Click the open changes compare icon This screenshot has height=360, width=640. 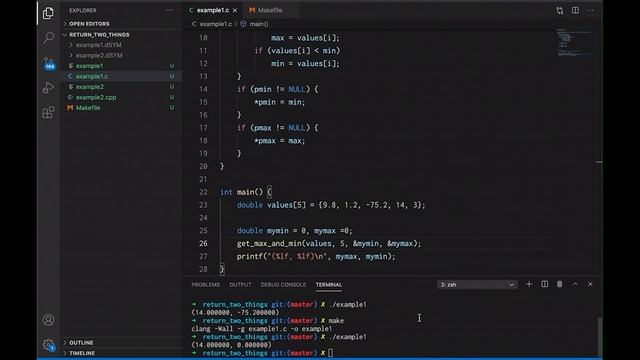(x=560, y=11)
